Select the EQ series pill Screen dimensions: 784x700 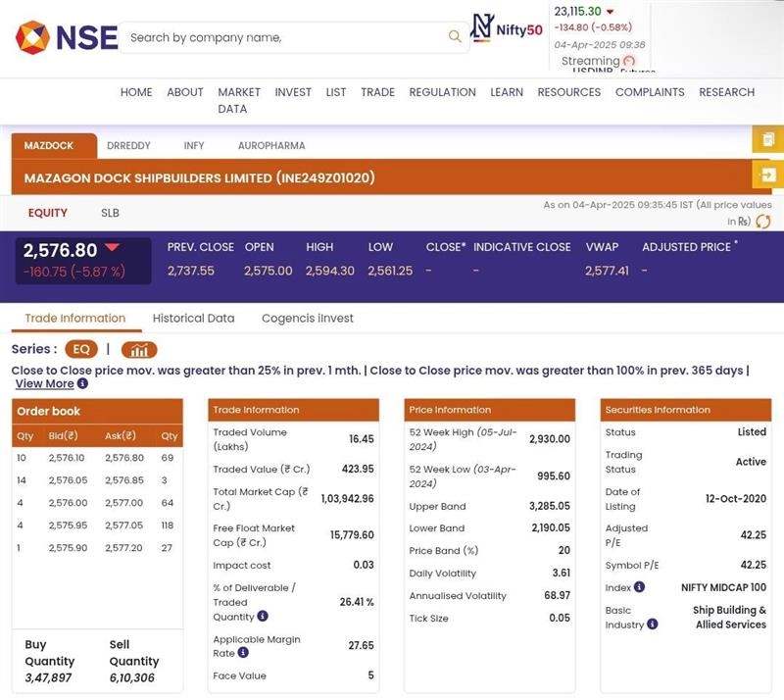coord(81,350)
